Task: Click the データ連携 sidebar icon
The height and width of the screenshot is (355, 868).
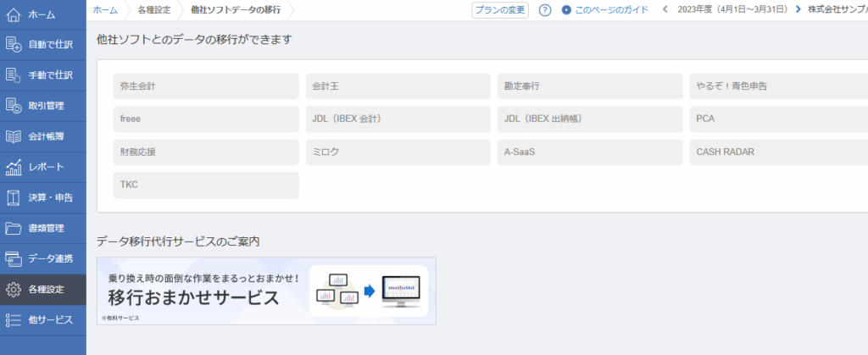Action: 14,258
